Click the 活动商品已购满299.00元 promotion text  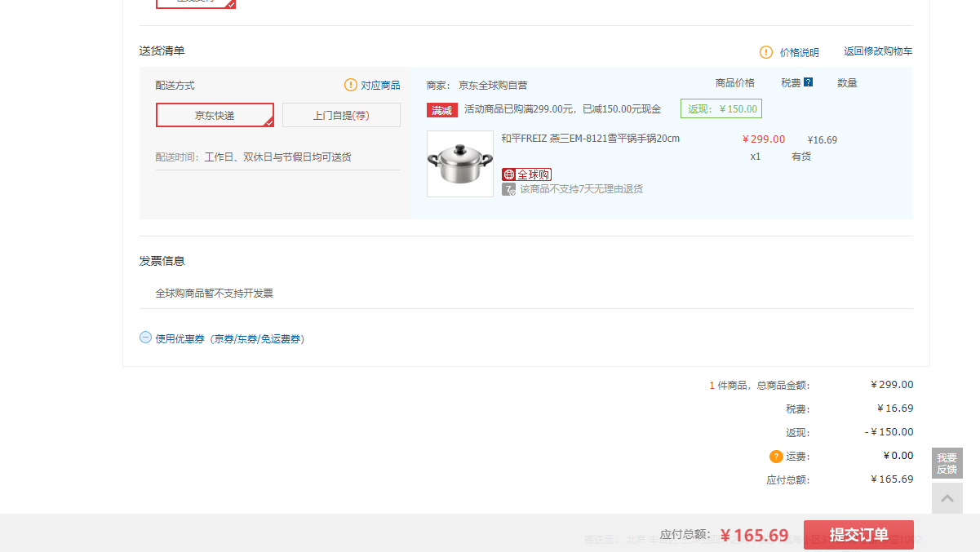pyautogui.click(x=563, y=109)
